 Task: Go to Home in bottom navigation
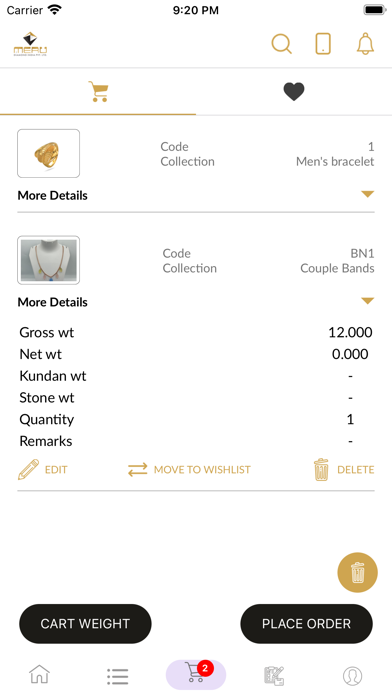tap(40, 675)
